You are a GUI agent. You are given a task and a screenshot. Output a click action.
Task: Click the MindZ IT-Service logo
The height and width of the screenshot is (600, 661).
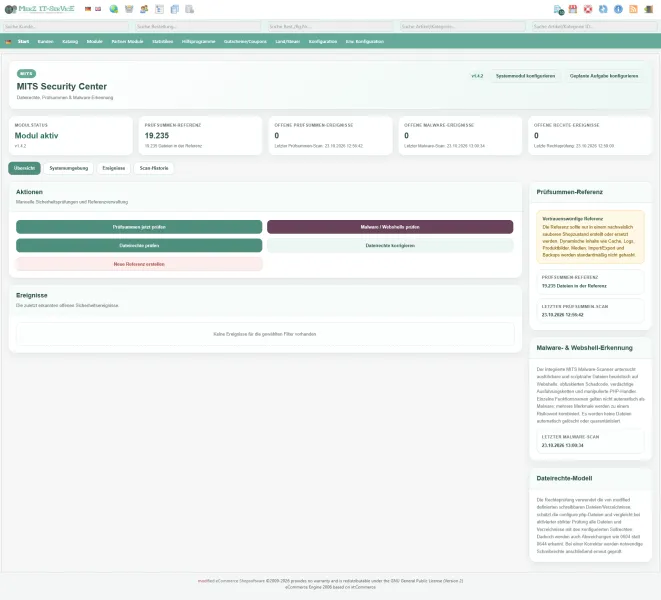[40, 9]
